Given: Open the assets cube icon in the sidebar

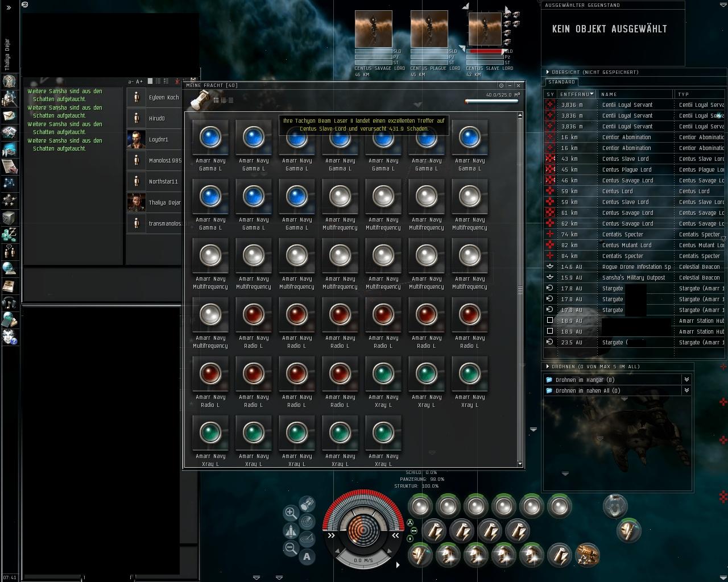Looking at the screenshot, I should [10, 217].
